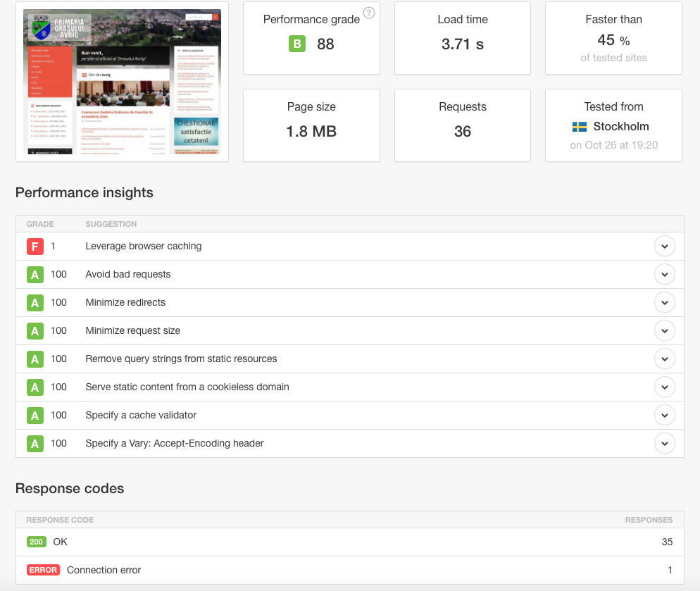700x591 pixels.
Task: Click the A badge for Minimize redirects
Action: (35, 303)
